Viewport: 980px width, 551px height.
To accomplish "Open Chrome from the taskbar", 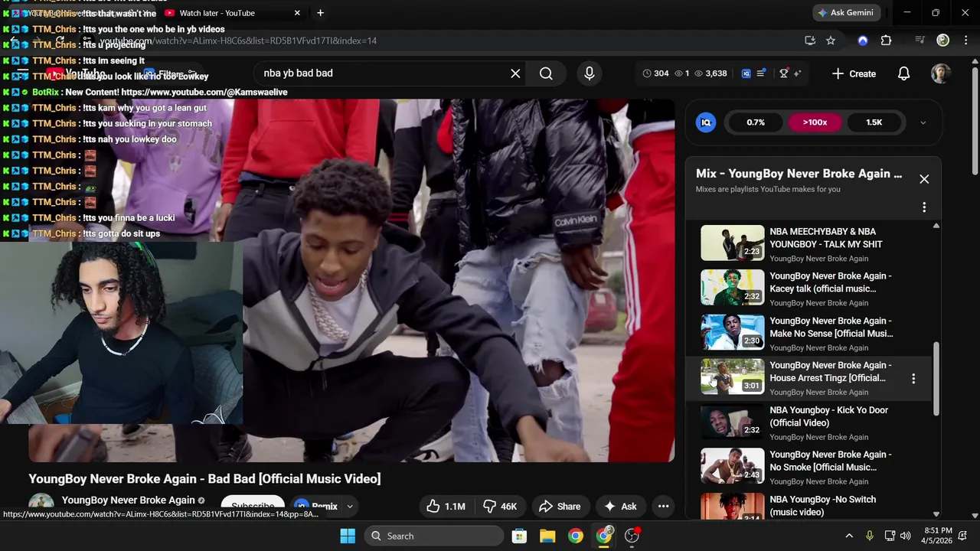I will 576,536.
